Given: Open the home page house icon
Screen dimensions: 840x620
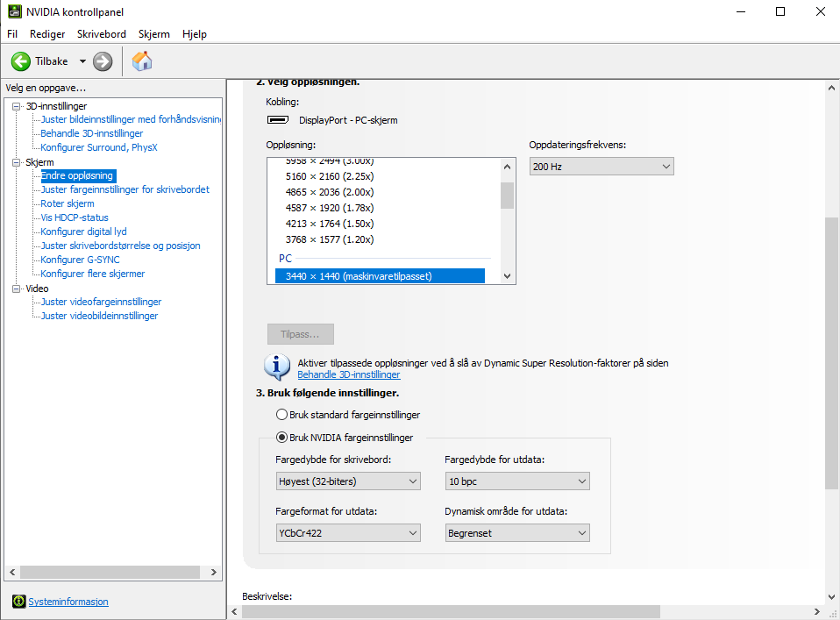Looking at the screenshot, I should [x=142, y=61].
